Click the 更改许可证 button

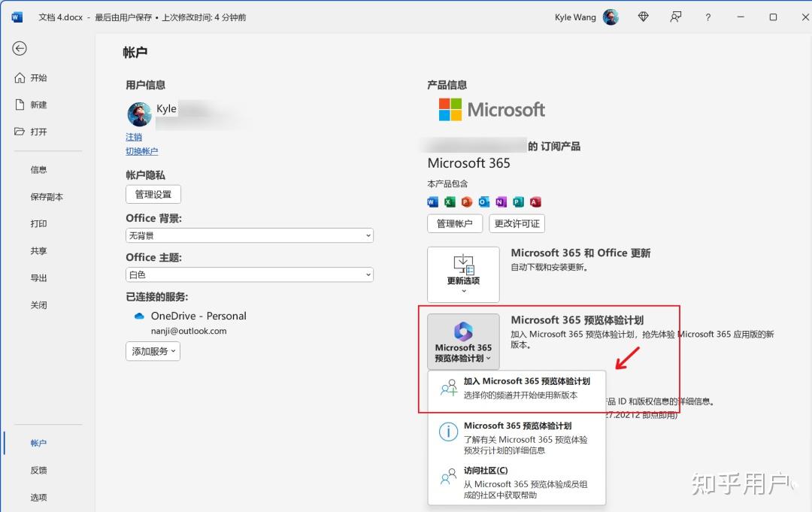coord(517,223)
